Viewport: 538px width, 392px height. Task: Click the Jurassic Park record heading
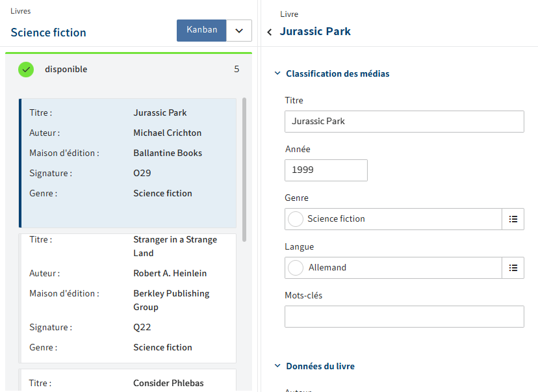pos(315,32)
